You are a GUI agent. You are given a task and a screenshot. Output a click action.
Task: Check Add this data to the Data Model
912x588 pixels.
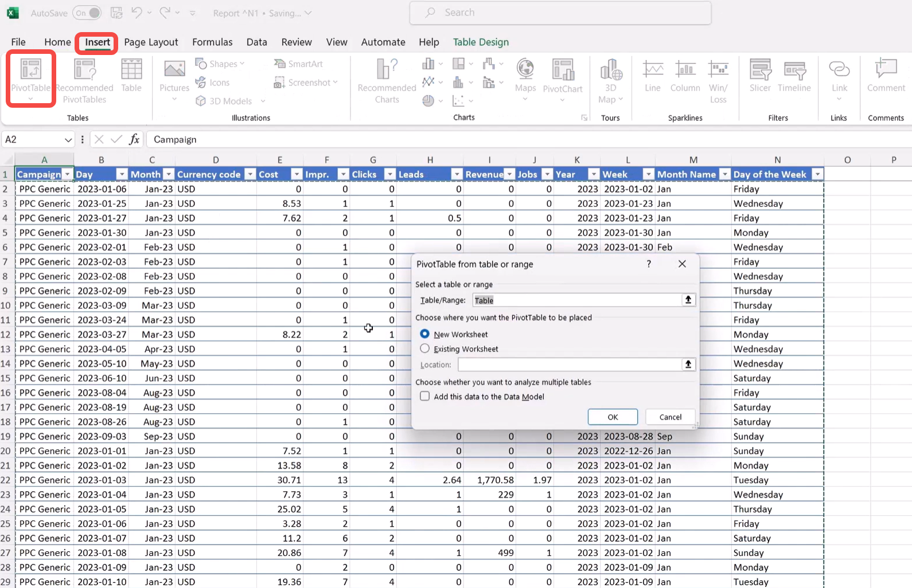(x=424, y=396)
